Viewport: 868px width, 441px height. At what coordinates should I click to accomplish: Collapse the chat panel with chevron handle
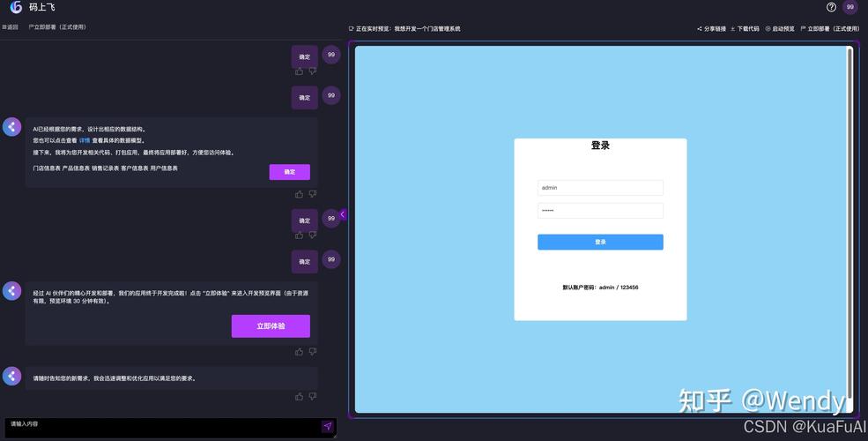[x=343, y=214]
